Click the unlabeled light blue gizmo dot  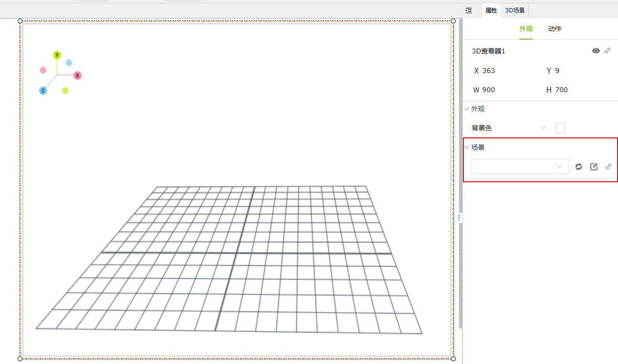[69, 62]
